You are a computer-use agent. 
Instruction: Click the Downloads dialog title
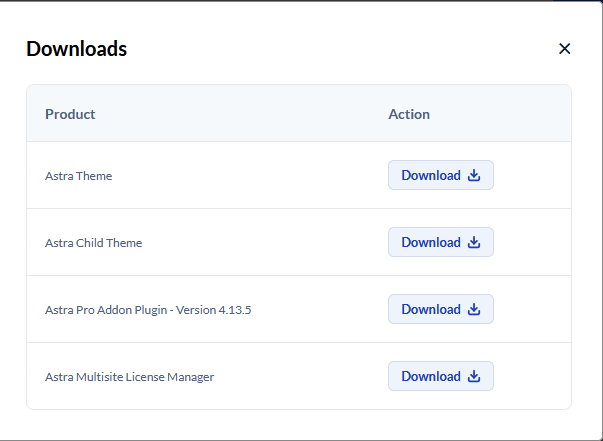[x=77, y=49]
